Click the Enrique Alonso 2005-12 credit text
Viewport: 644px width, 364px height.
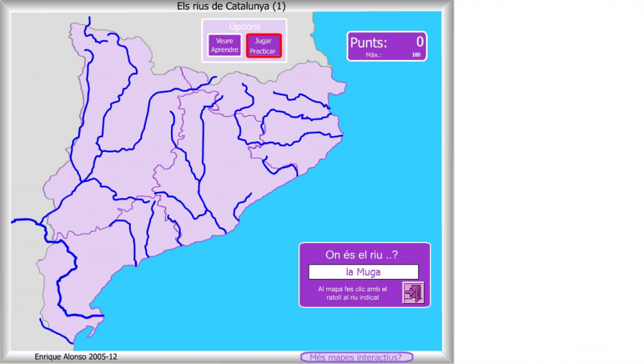(75, 356)
